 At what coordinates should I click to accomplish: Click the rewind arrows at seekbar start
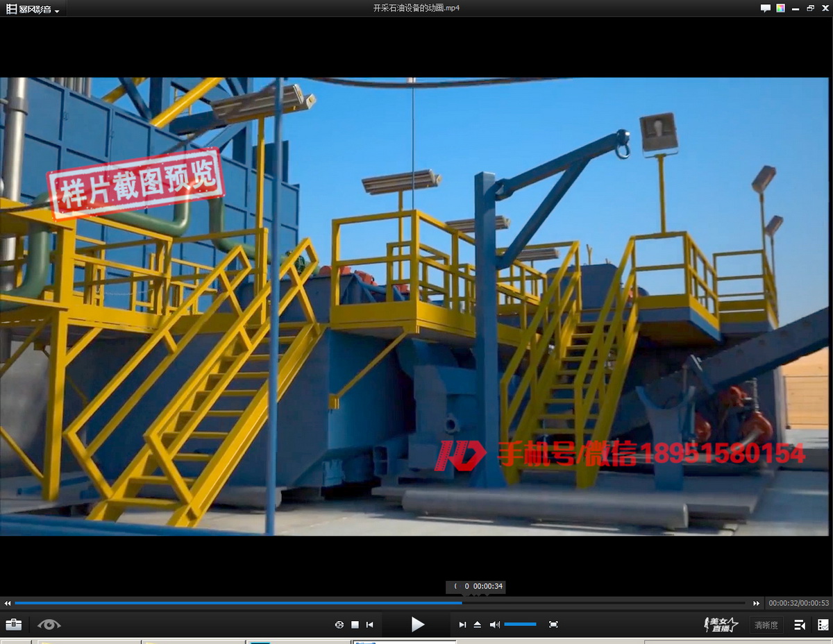(x=8, y=604)
